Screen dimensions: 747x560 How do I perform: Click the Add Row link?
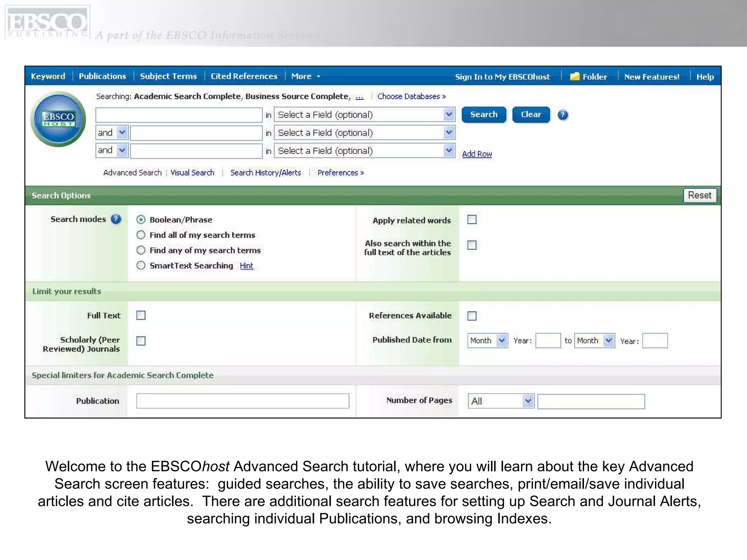[477, 154]
